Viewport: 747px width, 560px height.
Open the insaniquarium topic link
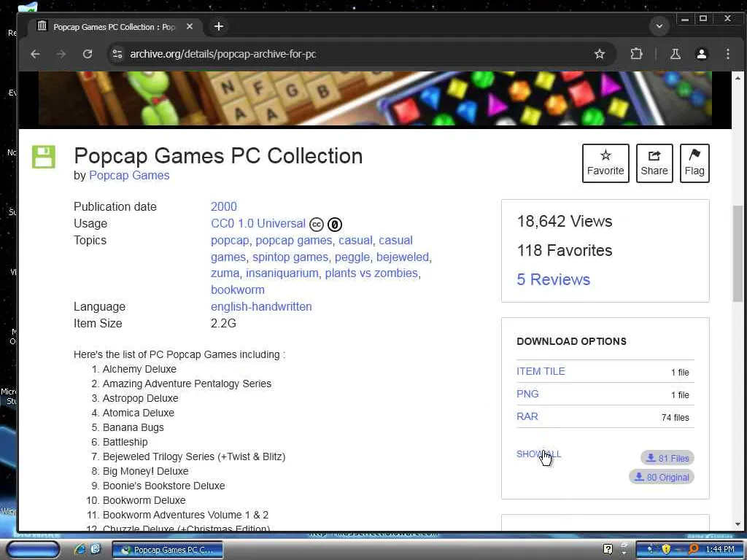(x=282, y=273)
